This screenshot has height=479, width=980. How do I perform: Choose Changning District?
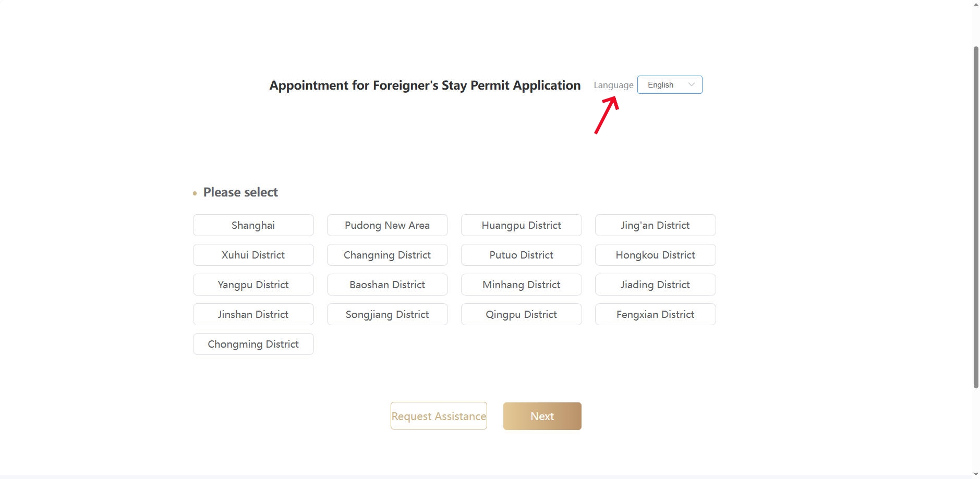pos(388,255)
